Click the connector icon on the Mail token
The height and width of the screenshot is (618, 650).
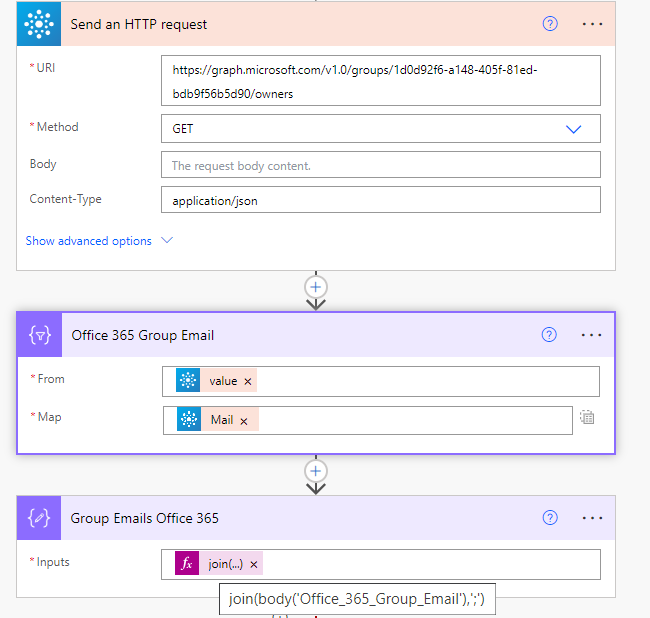tap(189, 419)
